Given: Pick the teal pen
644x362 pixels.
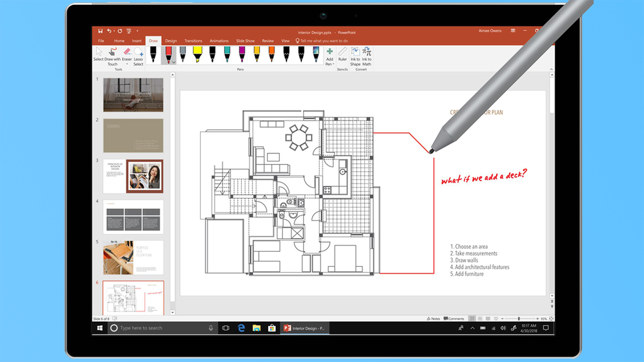Looking at the screenshot, I should point(227,55).
